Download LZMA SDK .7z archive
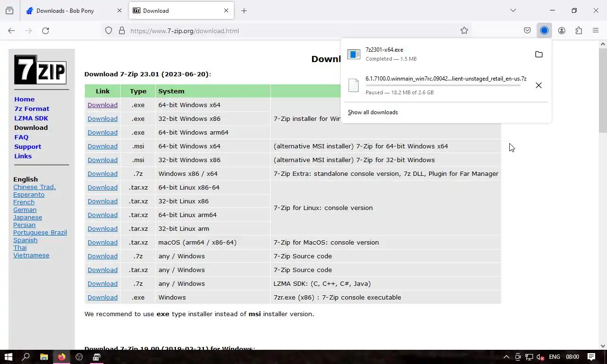607x364 pixels. coord(102,283)
